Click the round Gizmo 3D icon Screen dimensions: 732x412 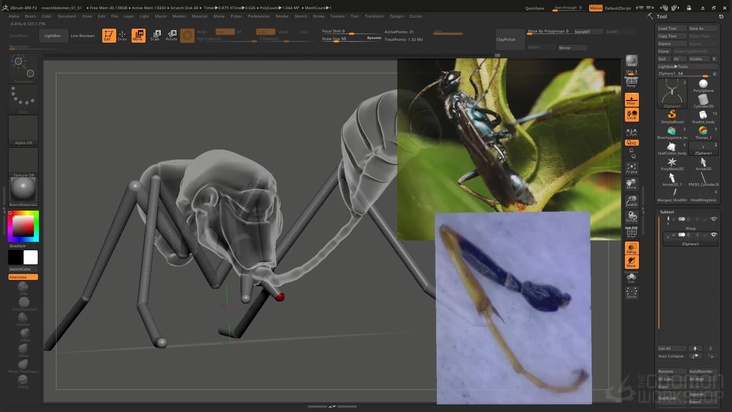coord(187,35)
